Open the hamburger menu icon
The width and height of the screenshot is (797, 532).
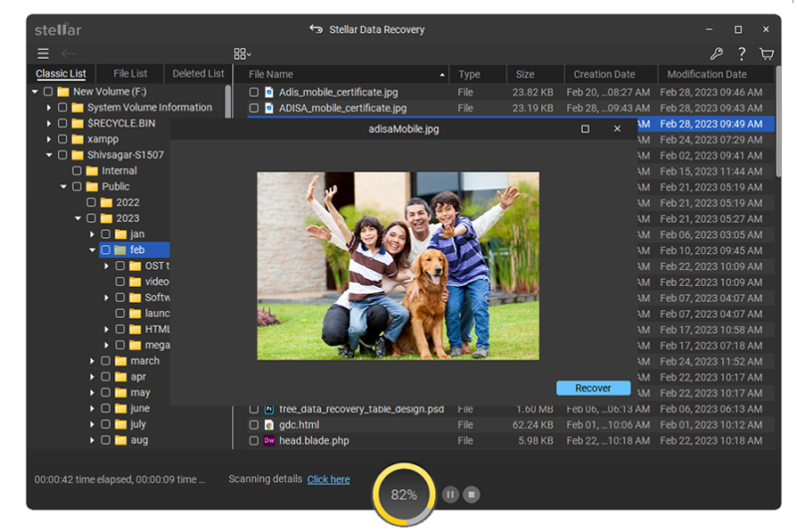click(43, 54)
